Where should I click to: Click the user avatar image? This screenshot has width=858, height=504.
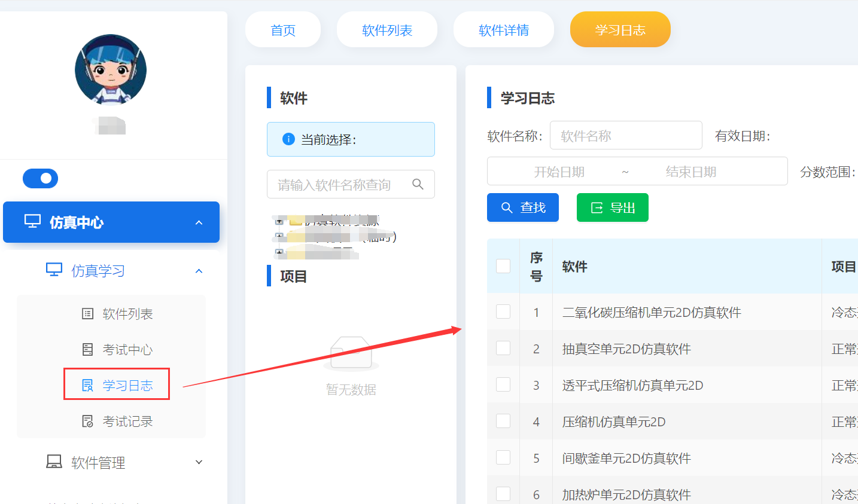(x=111, y=70)
